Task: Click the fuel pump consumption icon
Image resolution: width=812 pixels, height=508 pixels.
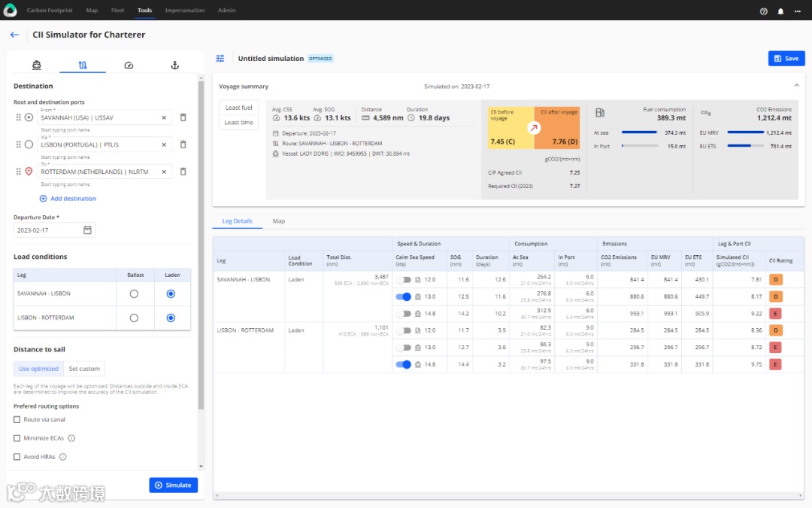Action: pos(600,112)
